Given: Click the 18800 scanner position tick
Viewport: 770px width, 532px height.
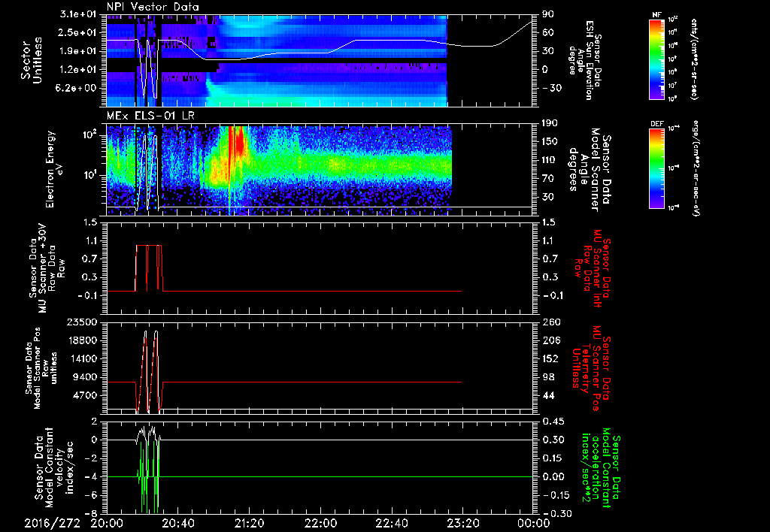Looking at the screenshot, I should click(81, 340).
